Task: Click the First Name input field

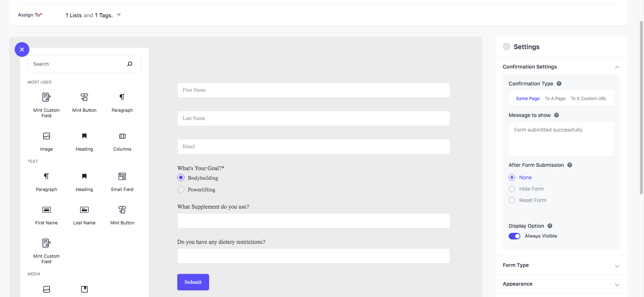Action: click(314, 90)
